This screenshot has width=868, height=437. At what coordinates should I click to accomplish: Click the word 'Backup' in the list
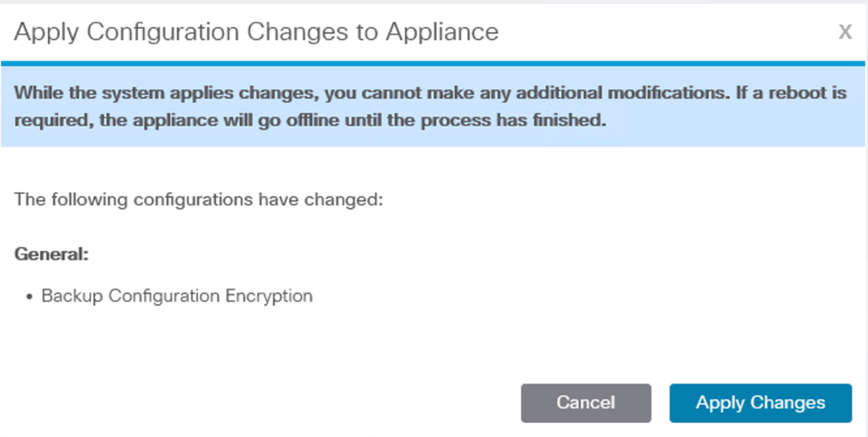(72, 296)
